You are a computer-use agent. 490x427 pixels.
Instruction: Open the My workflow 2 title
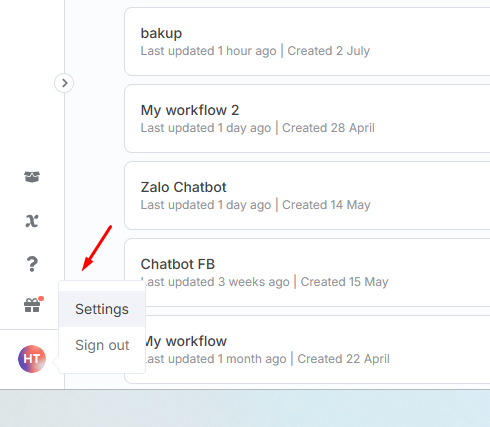[190, 110]
